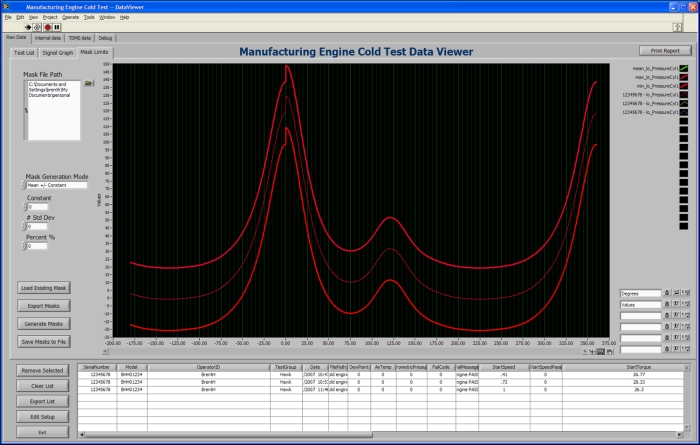Open the Mask File Path folder browser
Screen dimensions: 700x445
(x=88, y=83)
